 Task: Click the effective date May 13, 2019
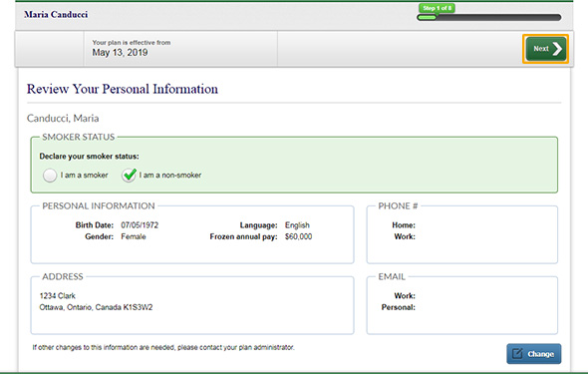click(120, 53)
